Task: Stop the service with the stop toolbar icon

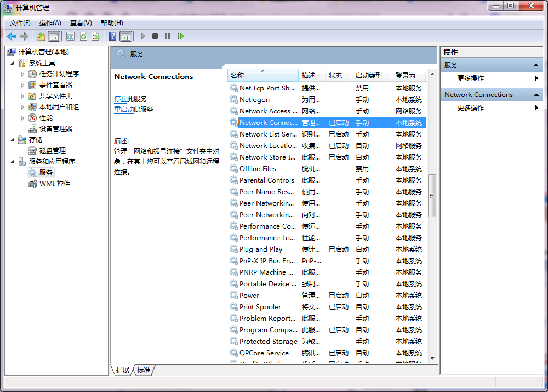Action: click(x=155, y=36)
